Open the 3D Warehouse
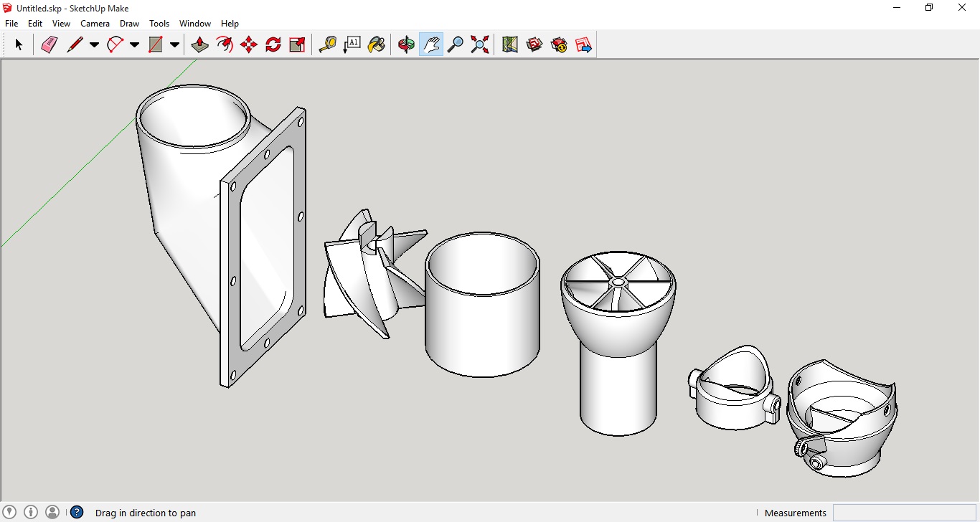980x522 pixels. pos(534,44)
